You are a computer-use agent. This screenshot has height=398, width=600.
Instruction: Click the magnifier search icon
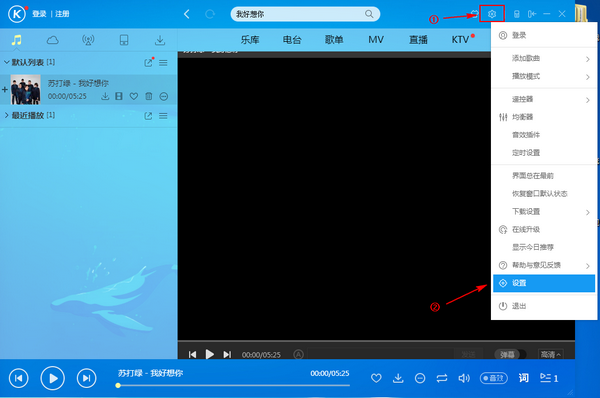point(369,14)
